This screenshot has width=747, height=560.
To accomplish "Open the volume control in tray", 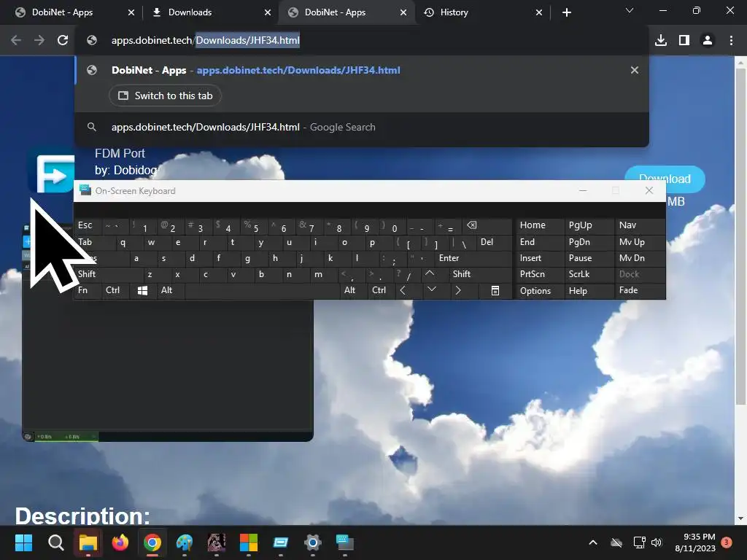I will click(x=657, y=542).
